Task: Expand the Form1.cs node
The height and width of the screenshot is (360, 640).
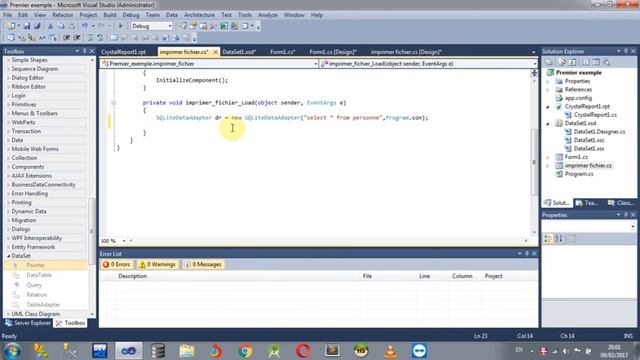Action: (548, 157)
